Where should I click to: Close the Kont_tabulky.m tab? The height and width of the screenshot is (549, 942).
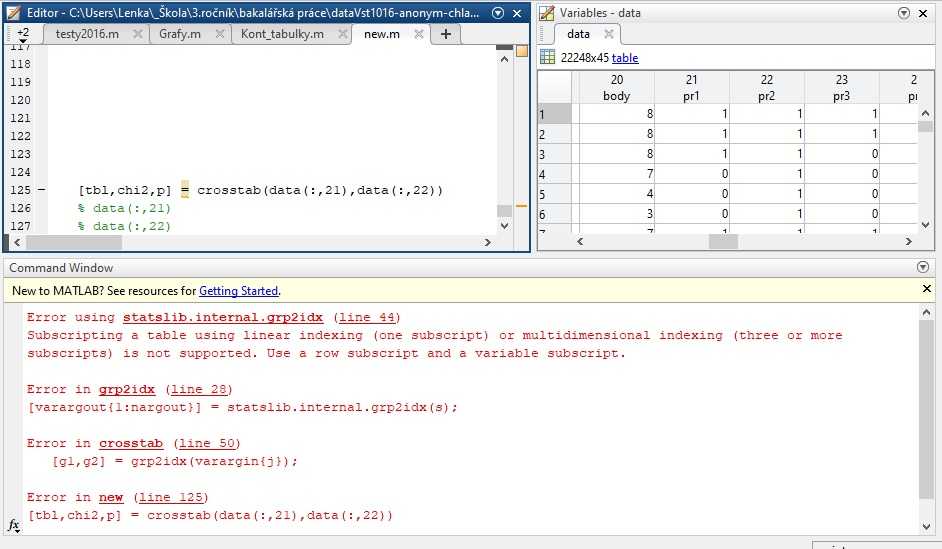(343, 34)
